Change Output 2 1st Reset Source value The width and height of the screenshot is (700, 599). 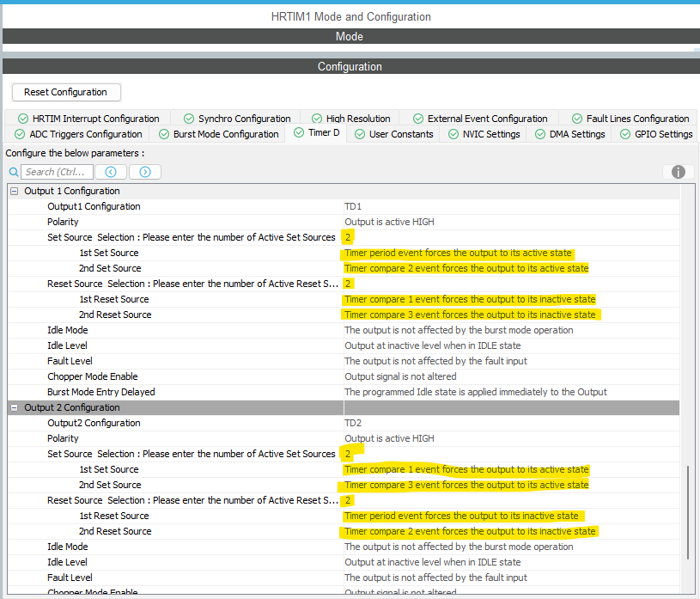pos(512,516)
